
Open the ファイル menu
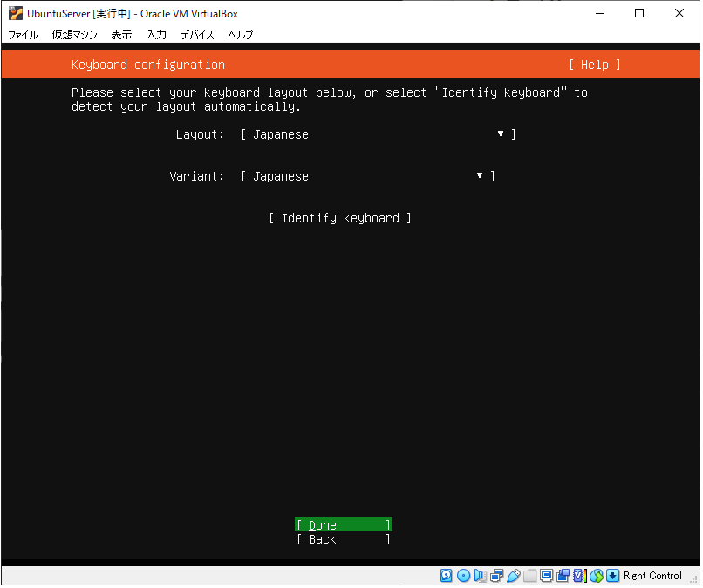(23, 35)
